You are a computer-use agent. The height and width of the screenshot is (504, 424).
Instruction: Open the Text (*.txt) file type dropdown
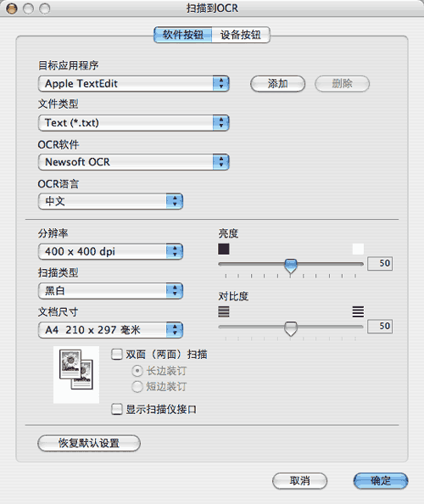[134, 123]
